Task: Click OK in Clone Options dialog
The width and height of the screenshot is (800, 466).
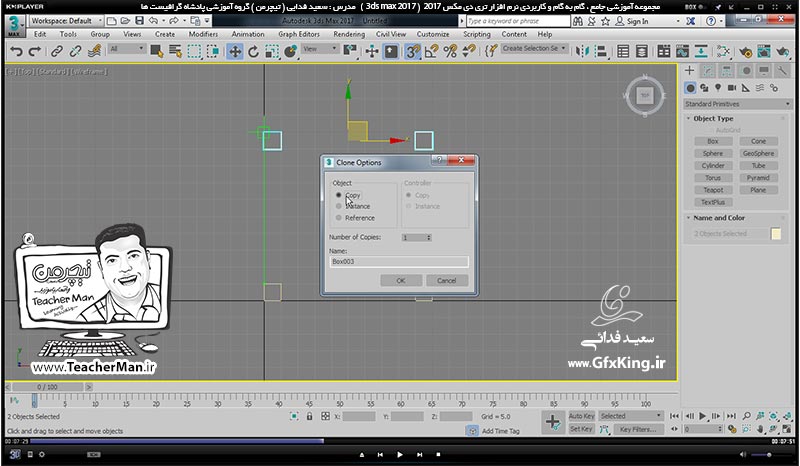Action: point(401,281)
